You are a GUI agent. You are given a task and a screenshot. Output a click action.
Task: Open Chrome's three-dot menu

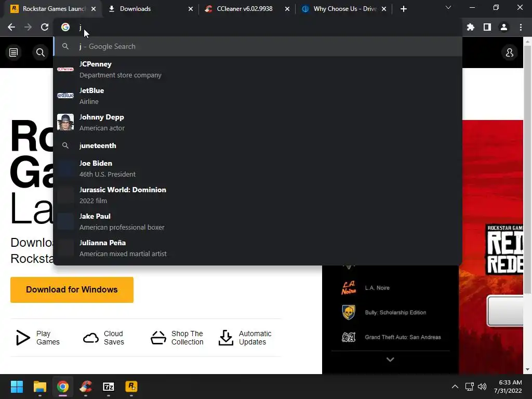[x=521, y=27]
